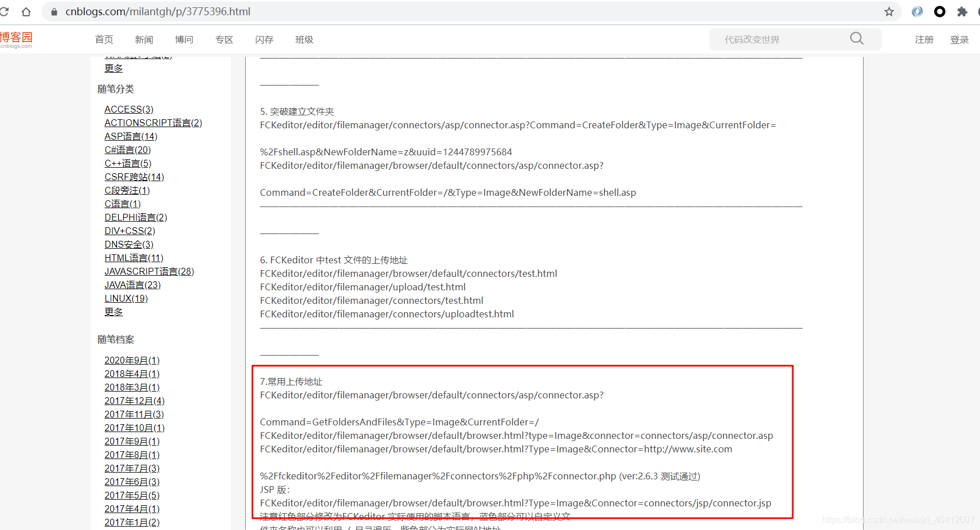Open category C++语言(5)

coord(128,163)
